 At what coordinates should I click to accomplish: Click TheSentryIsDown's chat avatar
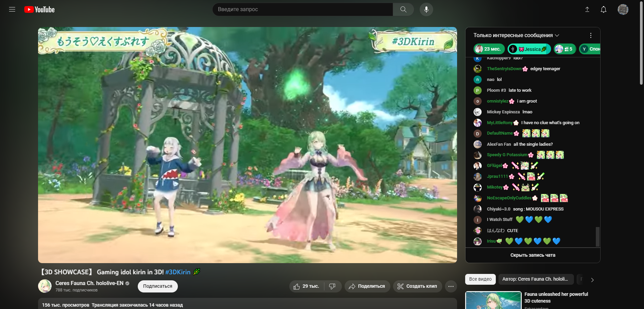478,69
